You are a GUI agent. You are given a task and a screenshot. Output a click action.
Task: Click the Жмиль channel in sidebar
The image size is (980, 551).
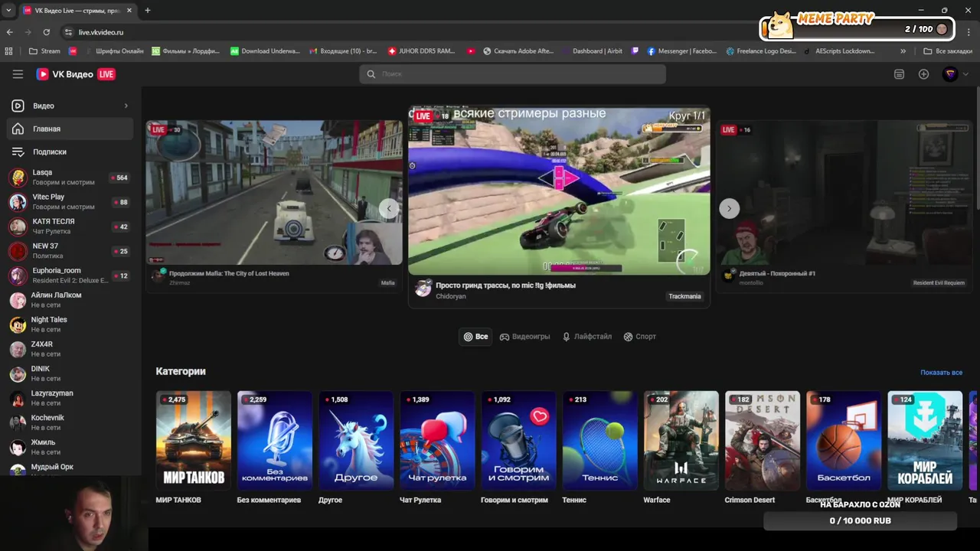pos(70,447)
